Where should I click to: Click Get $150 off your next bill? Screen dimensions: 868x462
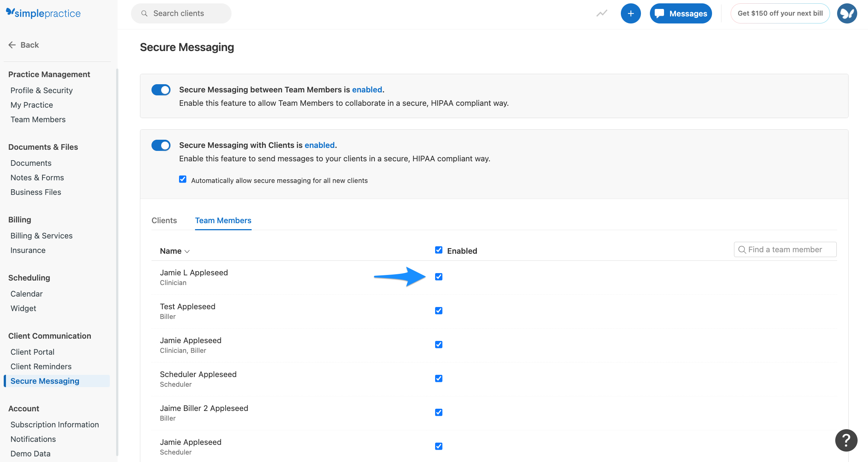tap(780, 13)
